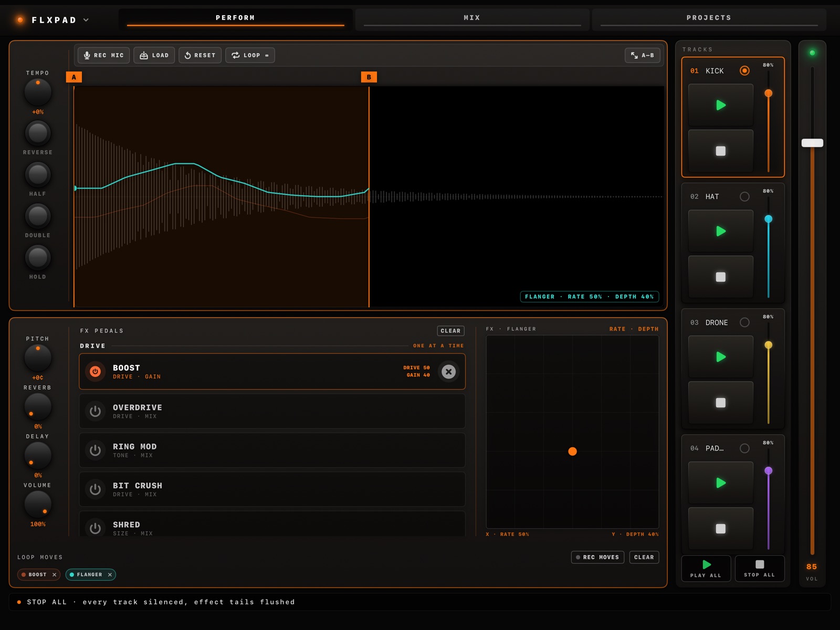The image size is (840, 630).
Task: Play the HAT track
Action: click(x=721, y=231)
